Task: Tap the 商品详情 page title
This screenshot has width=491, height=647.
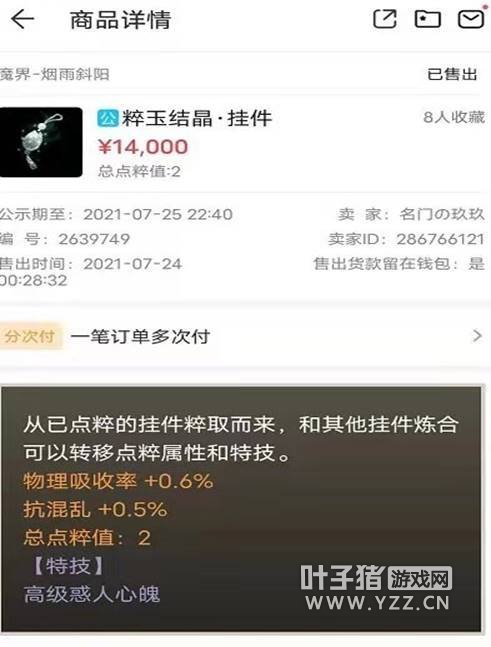Action: point(120,20)
